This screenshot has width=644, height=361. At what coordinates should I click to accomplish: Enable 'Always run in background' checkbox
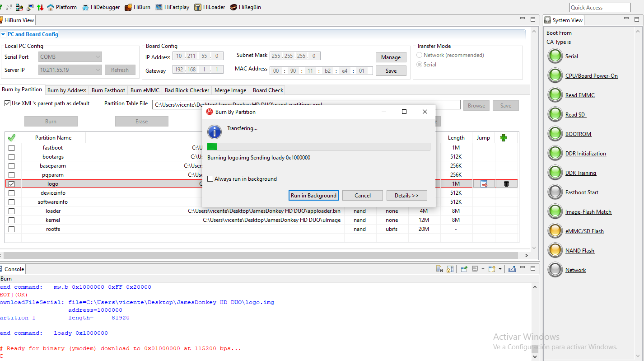tap(210, 179)
